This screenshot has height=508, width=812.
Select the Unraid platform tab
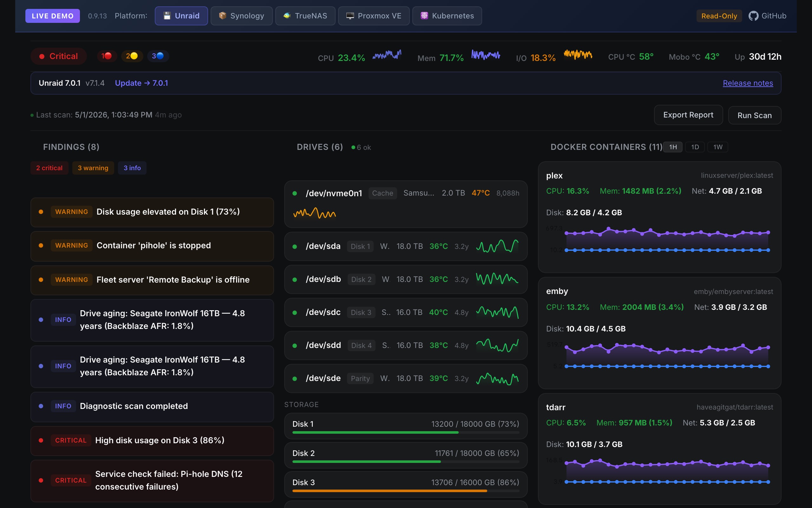pyautogui.click(x=181, y=16)
